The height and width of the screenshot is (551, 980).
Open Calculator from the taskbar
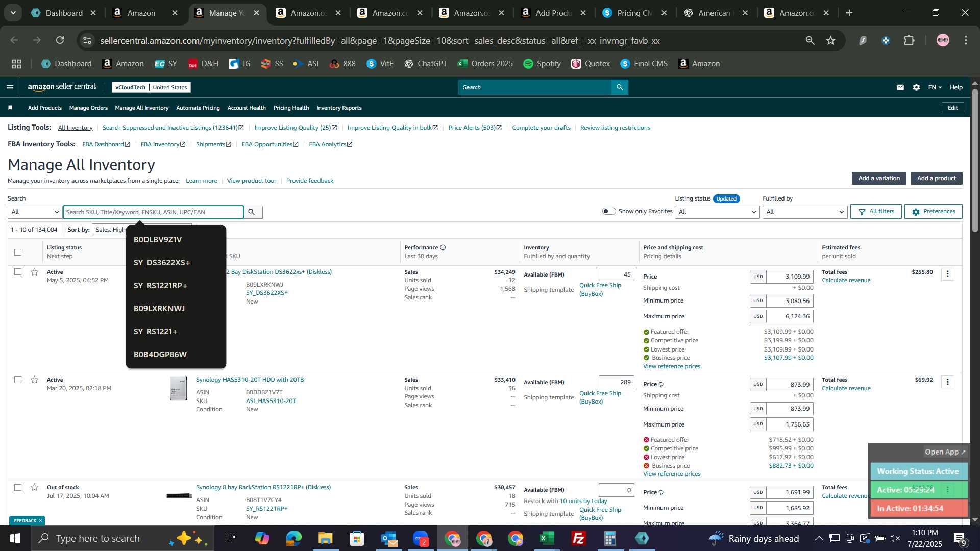click(610, 538)
